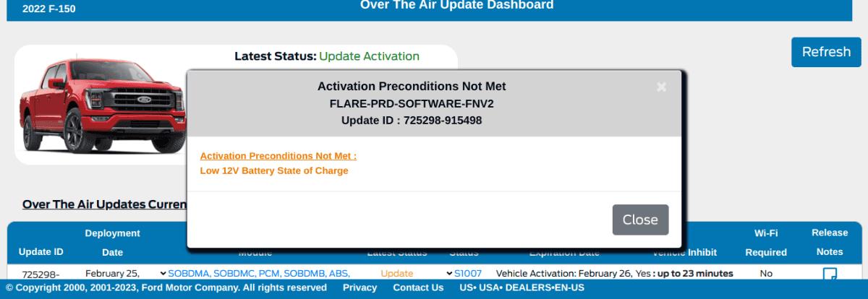Image resolution: width=868 pixels, height=299 pixels.
Task: Expand the S1007 status chevron
Action: [449, 274]
